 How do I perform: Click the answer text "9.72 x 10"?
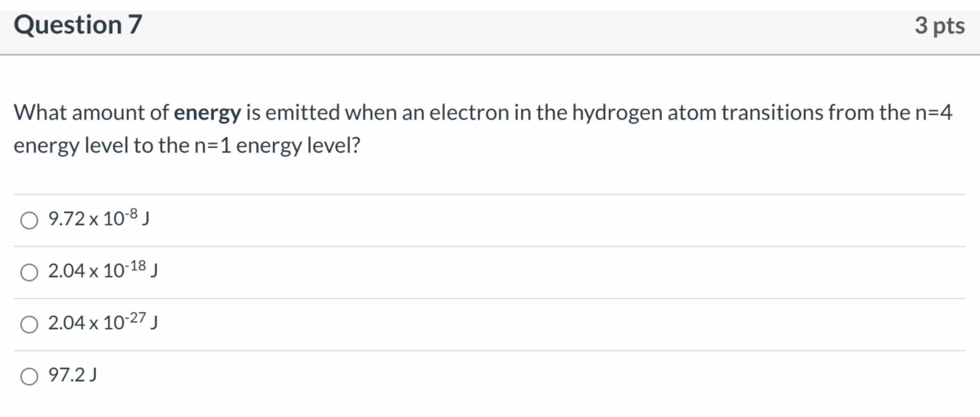coord(86,219)
